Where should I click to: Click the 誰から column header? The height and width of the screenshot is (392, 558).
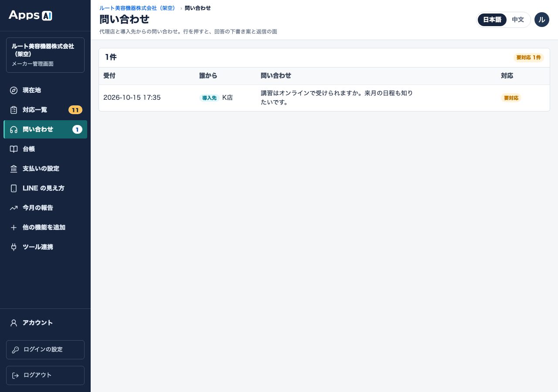click(208, 76)
